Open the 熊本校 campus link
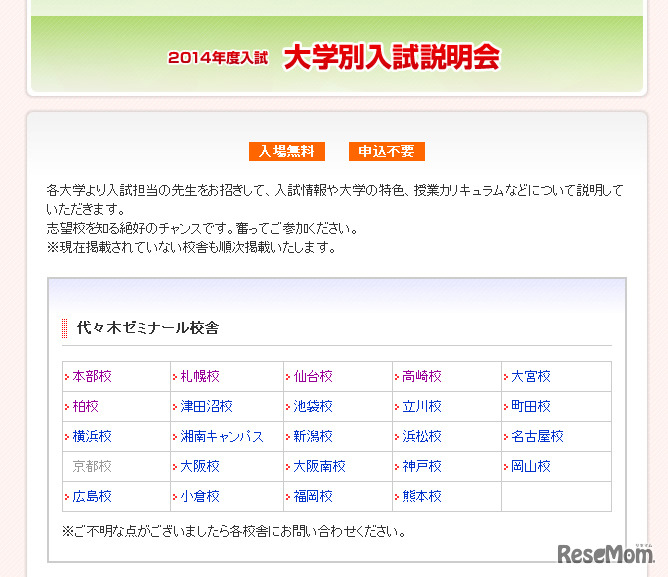The width and height of the screenshot is (668, 577). pyautogui.click(x=422, y=496)
